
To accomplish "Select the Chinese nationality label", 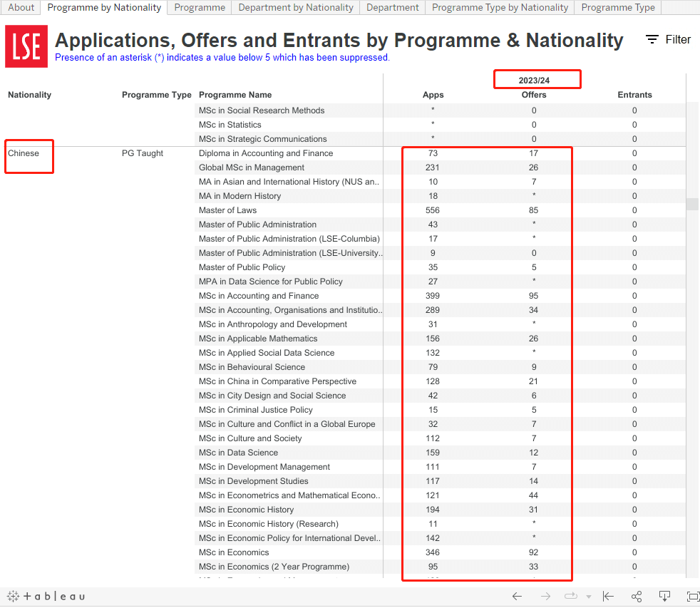I will click(x=24, y=153).
